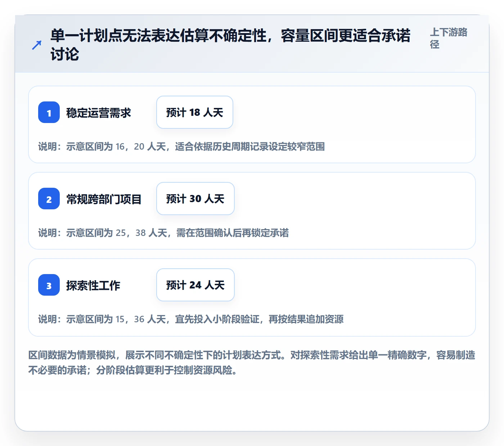This screenshot has height=446, width=504.
Task: Select the 预计 24 人天 pill
Action: [195, 285]
